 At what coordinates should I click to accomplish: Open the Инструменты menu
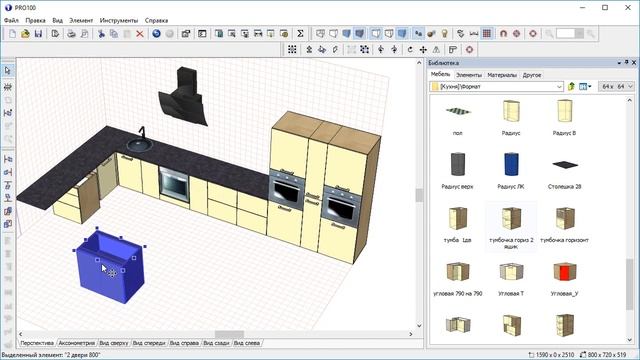pos(119,20)
